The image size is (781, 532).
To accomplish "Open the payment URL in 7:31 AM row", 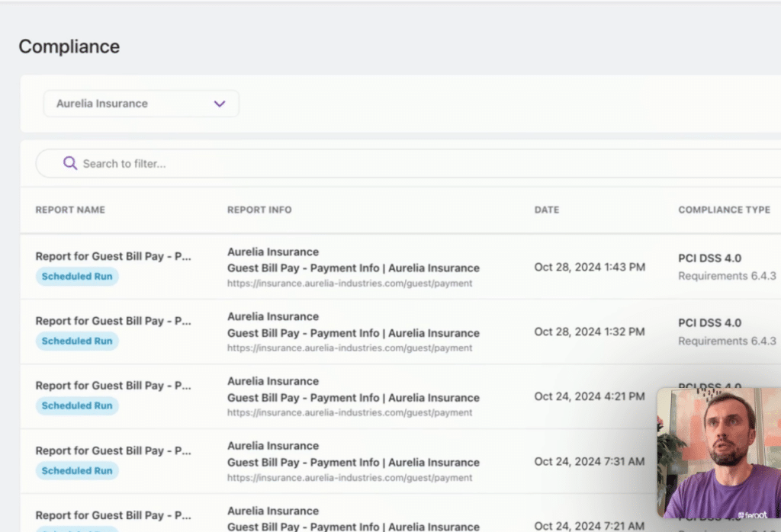I will [x=349, y=478].
